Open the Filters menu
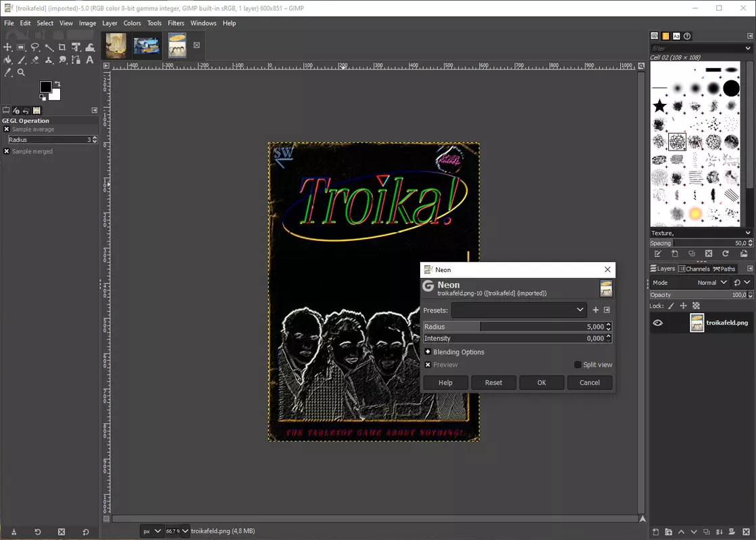This screenshot has width=756, height=540. click(176, 23)
